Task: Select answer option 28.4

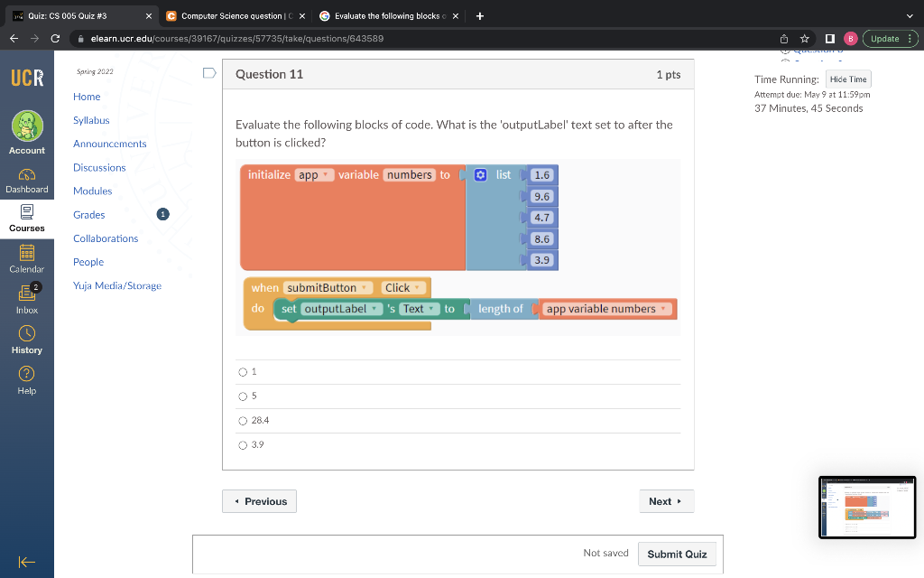Action: click(243, 421)
